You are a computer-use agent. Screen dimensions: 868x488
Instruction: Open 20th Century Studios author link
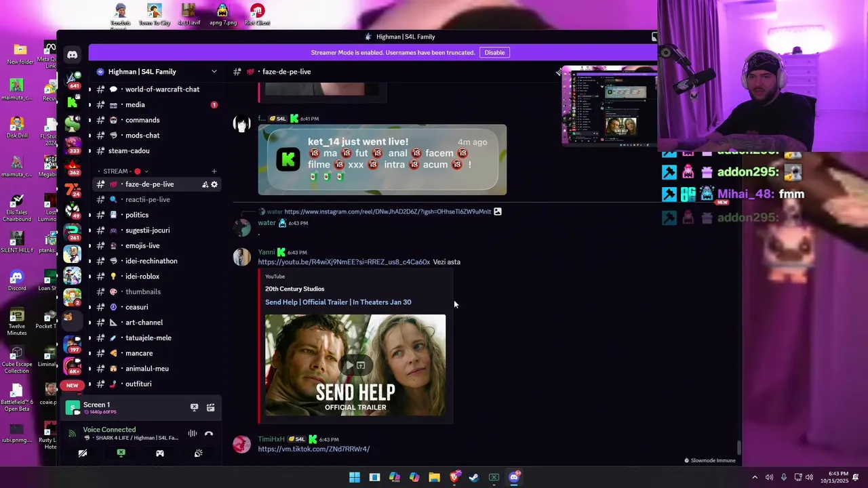294,289
